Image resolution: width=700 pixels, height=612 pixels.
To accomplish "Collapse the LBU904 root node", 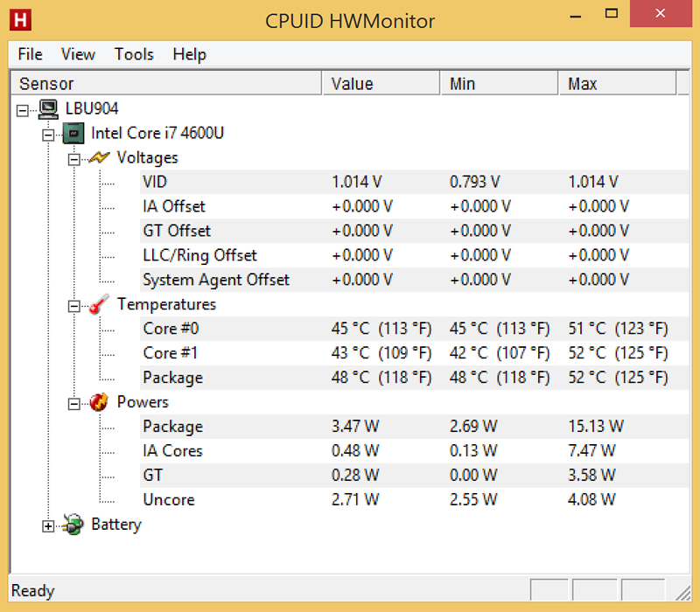I will click(x=23, y=110).
